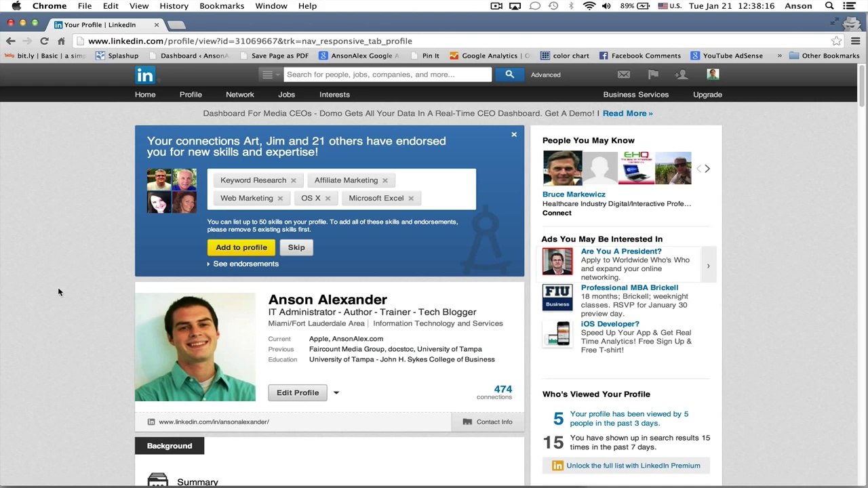Skip the endorsements prompt
The width and height of the screenshot is (868, 488).
(x=296, y=247)
